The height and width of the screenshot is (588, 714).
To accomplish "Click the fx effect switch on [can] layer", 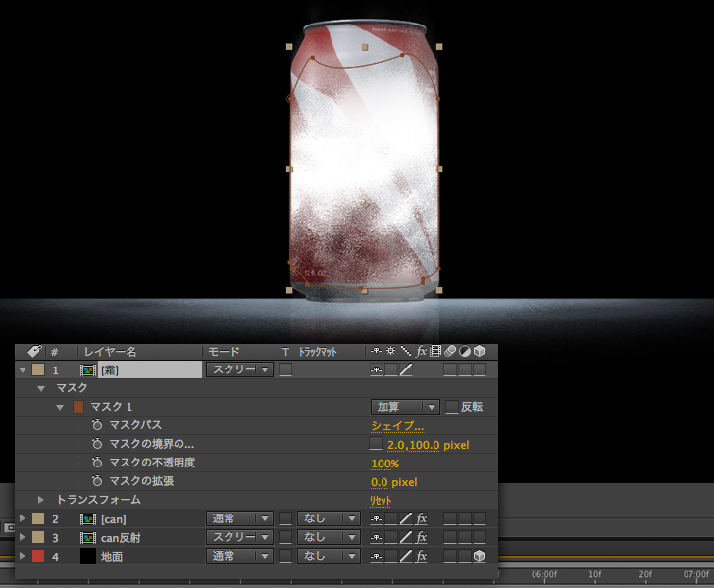I will [x=422, y=518].
